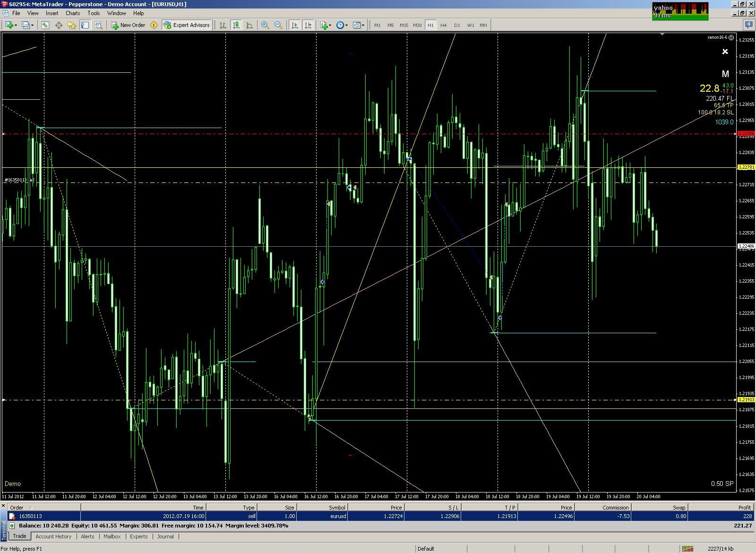Click the yellow diamond MetaEditor icon
The width and height of the screenshot is (756, 553).
pyautogui.click(x=154, y=25)
